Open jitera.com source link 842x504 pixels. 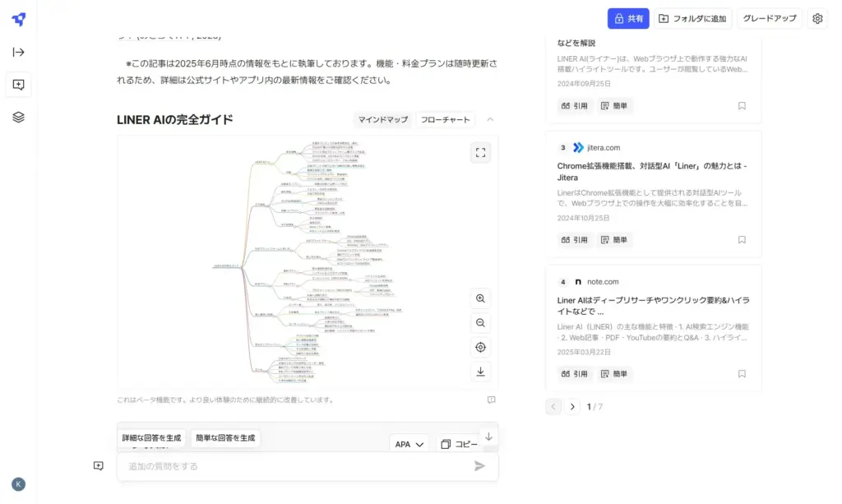point(604,148)
